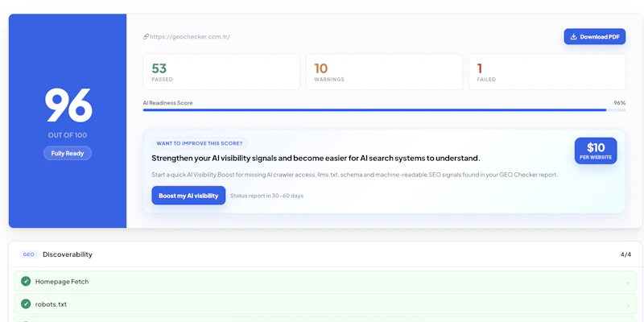Click the Status report in 30-60 days text
Image resolution: width=644 pixels, height=322 pixels.
pyautogui.click(x=266, y=196)
